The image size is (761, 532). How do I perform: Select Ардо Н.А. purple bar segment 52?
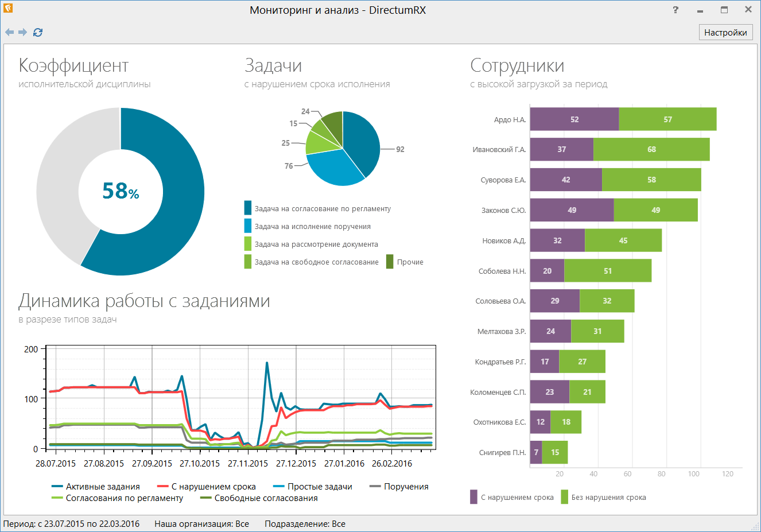click(x=574, y=119)
